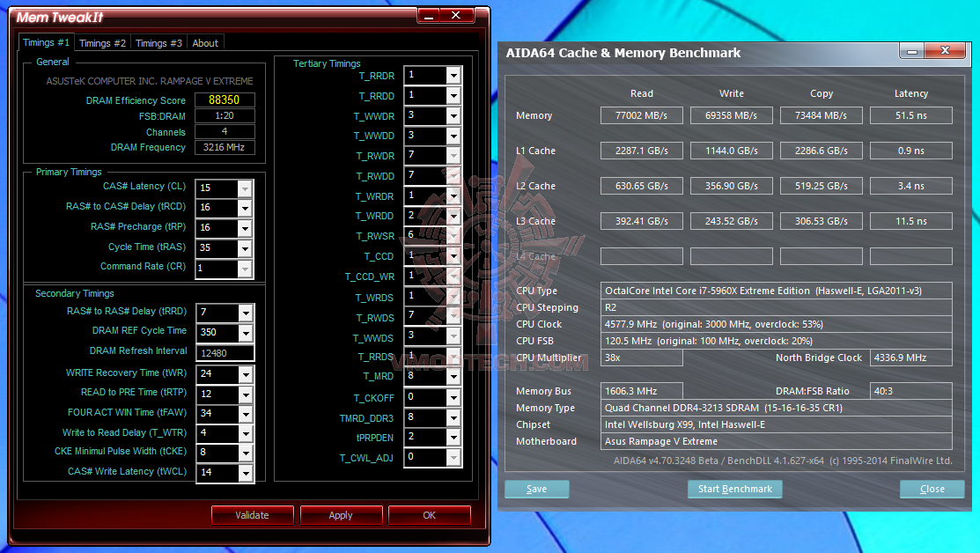Click the L1 Cache Read value 2287.1 GB/s
Viewport: 980px width, 553px height.
(641, 151)
